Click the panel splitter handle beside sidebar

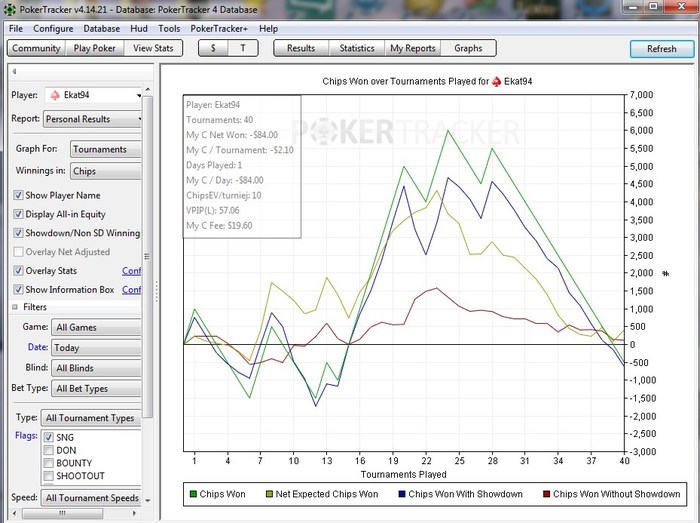(x=157, y=292)
